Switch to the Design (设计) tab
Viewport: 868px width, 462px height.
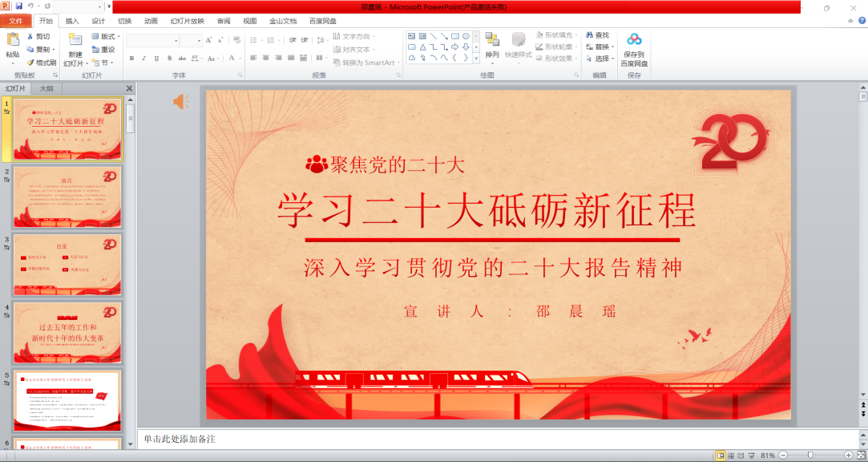pos(99,21)
